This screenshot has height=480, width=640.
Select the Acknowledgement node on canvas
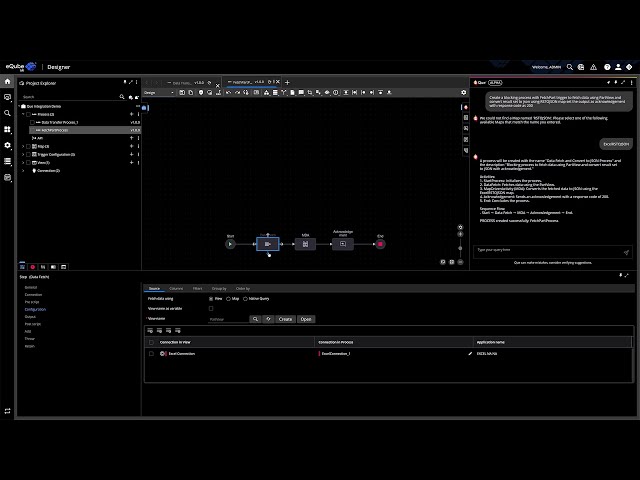343,244
